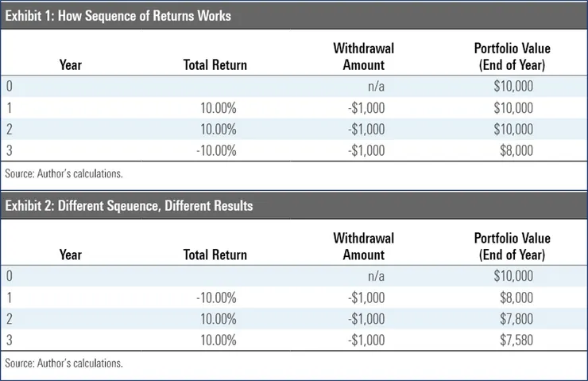Select the Year column header in Exhibit 2
The image size is (588, 381).
click(x=70, y=255)
